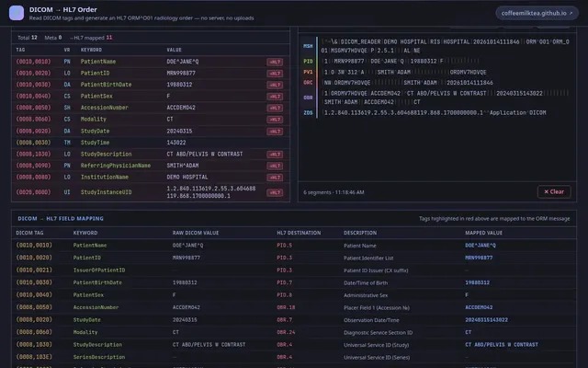
Task: Click the purple app logo icon
Action: pos(17,13)
